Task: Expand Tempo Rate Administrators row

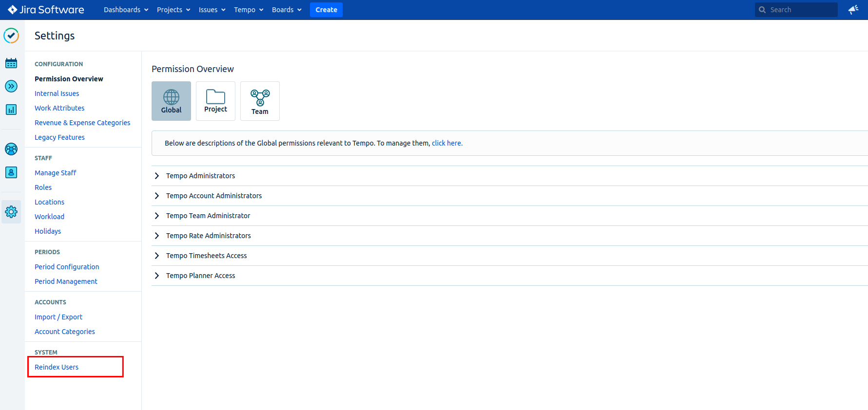Action: pos(208,236)
